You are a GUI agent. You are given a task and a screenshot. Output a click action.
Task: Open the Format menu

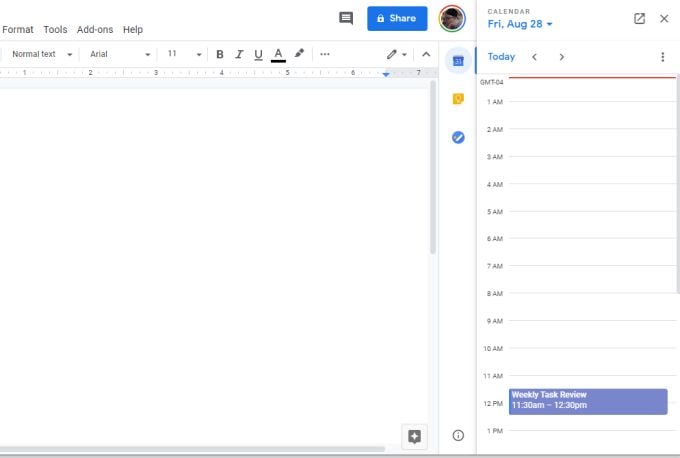click(x=18, y=29)
